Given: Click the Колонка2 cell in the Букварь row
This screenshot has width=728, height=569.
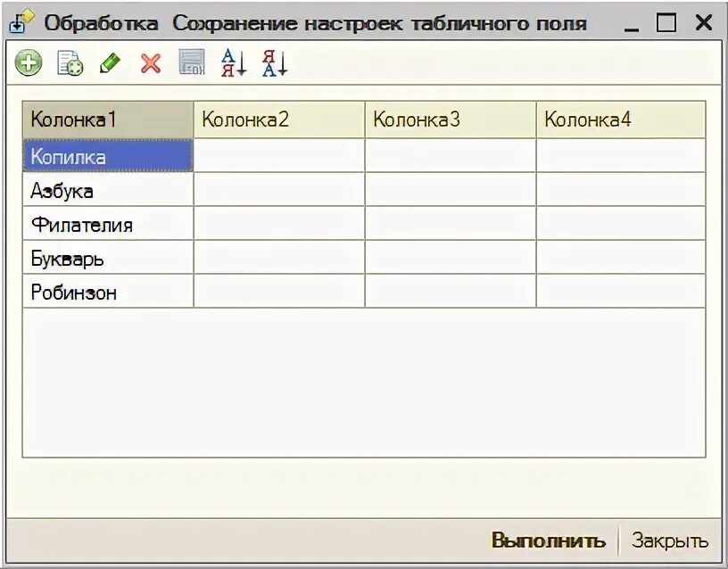Looking at the screenshot, I should pyautogui.click(x=279, y=257).
